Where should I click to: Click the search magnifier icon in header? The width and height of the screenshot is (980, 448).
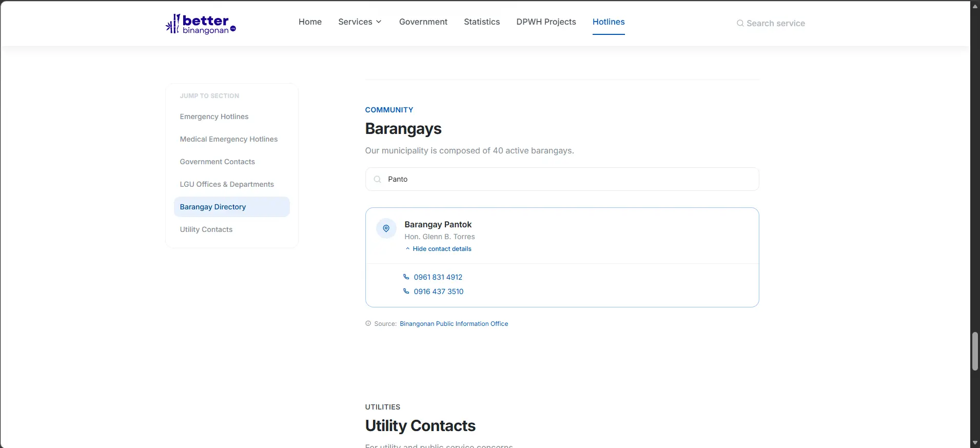(x=740, y=23)
